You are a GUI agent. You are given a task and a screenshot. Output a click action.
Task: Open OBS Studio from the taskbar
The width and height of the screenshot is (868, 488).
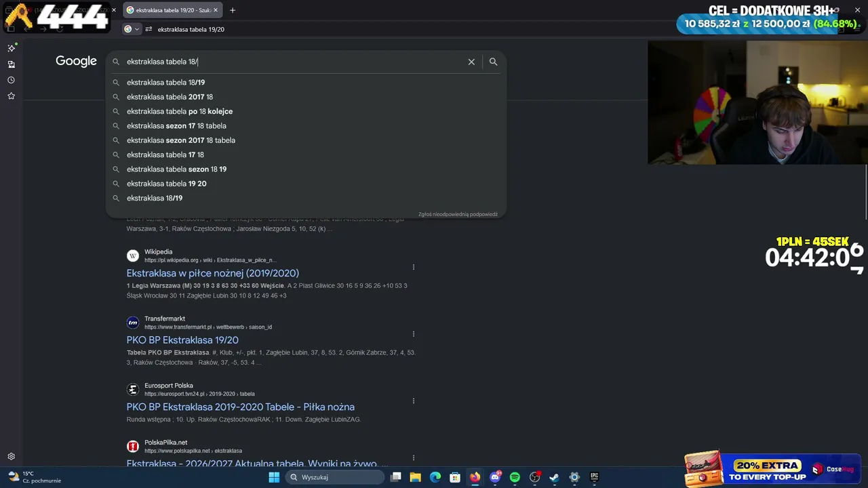pos(534,477)
